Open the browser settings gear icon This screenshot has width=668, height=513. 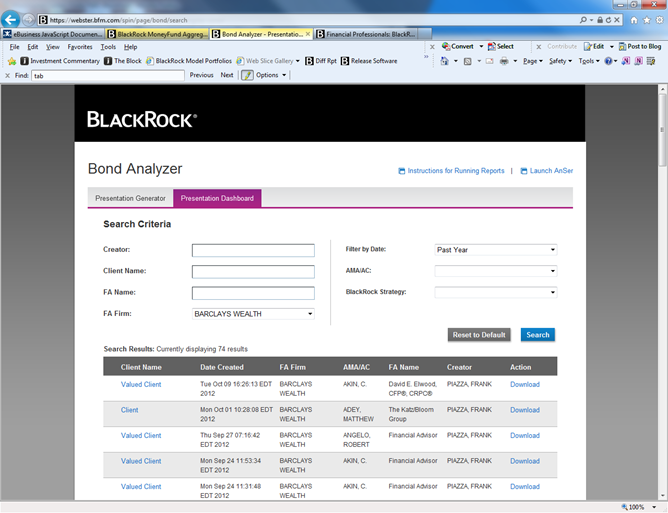pos(659,20)
